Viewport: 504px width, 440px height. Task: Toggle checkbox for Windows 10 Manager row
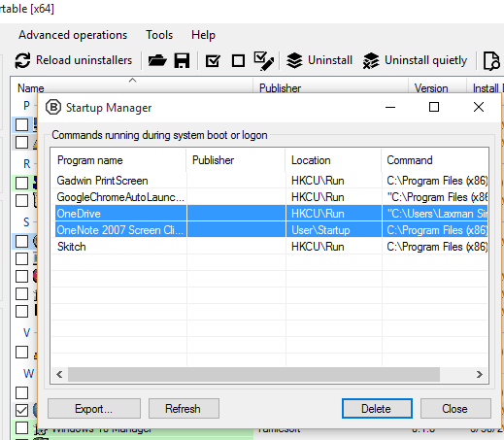[22, 427]
